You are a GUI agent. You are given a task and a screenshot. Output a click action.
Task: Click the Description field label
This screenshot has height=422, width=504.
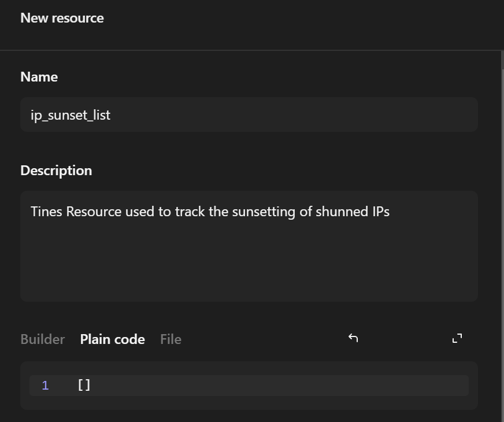coord(56,171)
